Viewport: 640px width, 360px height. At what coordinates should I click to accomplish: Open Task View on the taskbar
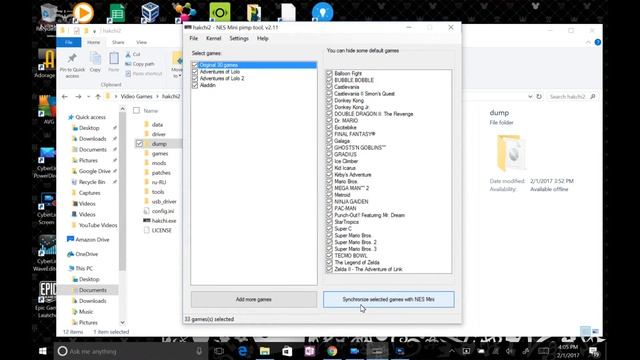click(219, 351)
